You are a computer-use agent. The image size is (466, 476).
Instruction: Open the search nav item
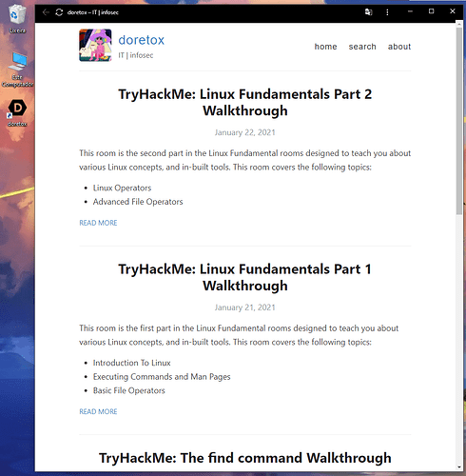[x=362, y=47]
